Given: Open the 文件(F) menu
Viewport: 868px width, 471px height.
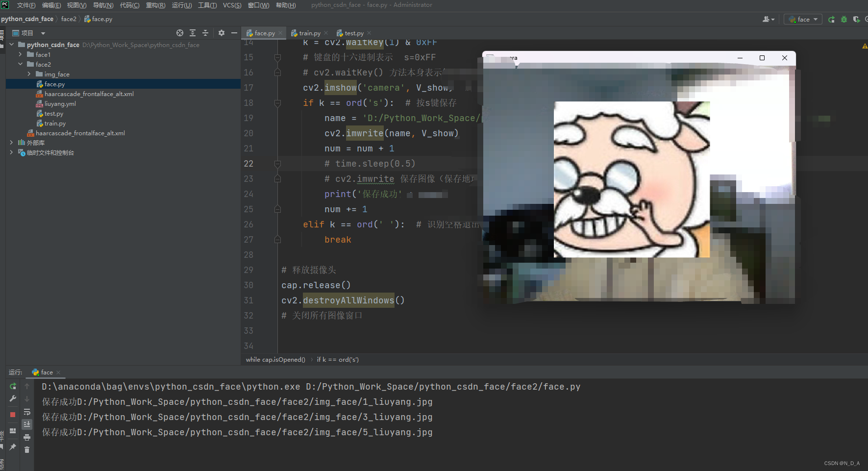Looking at the screenshot, I should [26, 5].
